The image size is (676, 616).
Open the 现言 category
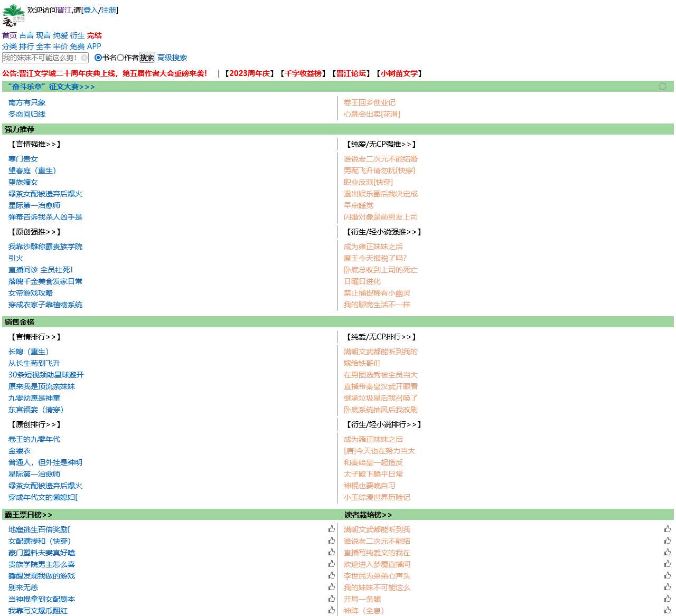43,35
